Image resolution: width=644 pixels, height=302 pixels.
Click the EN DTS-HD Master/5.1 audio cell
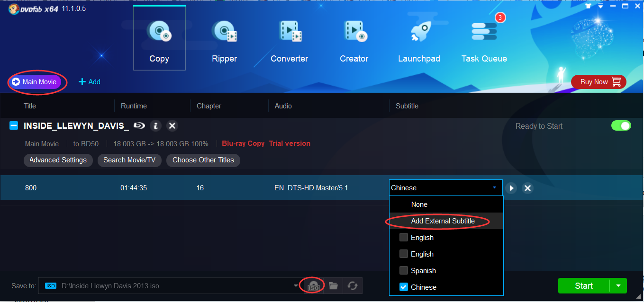(311, 188)
